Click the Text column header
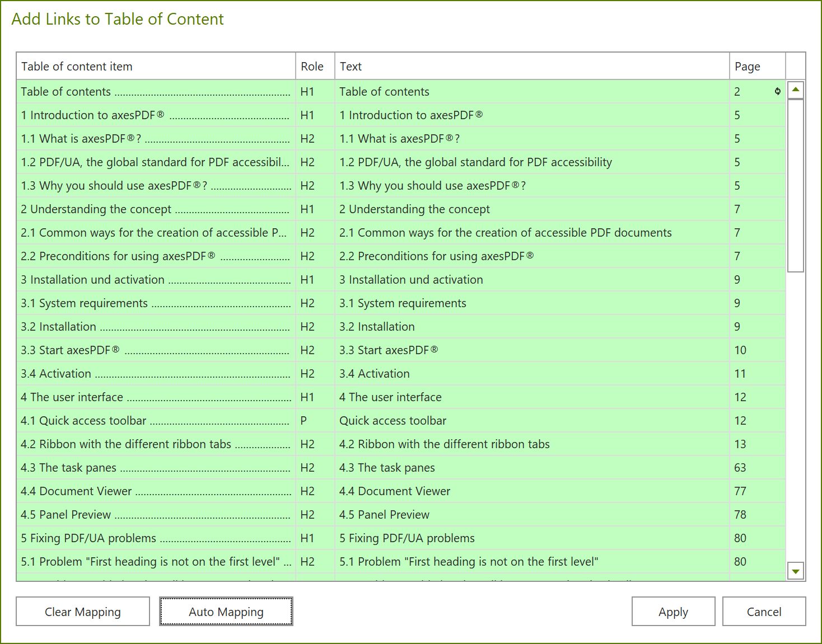This screenshot has width=822, height=644. [533, 66]
